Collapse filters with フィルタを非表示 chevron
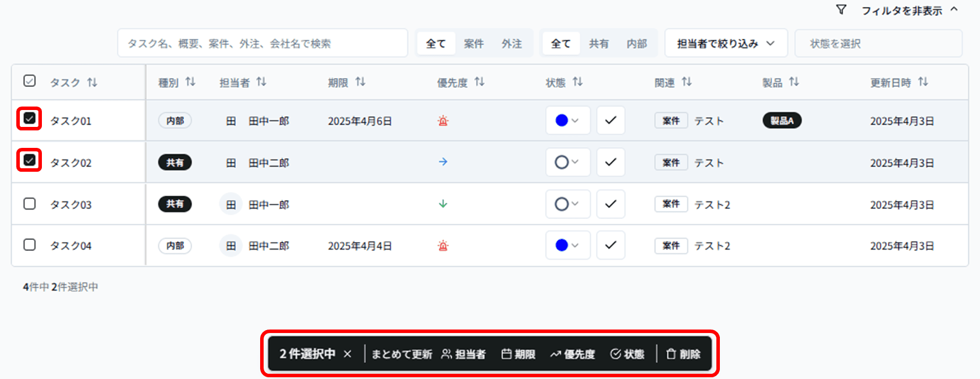980x379 pixels. tap(954, 10)
